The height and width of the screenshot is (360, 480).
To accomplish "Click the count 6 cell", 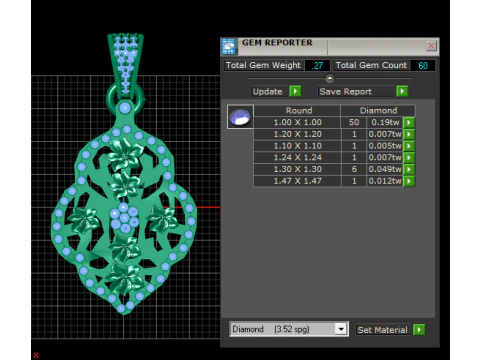I will click(354, 169).
